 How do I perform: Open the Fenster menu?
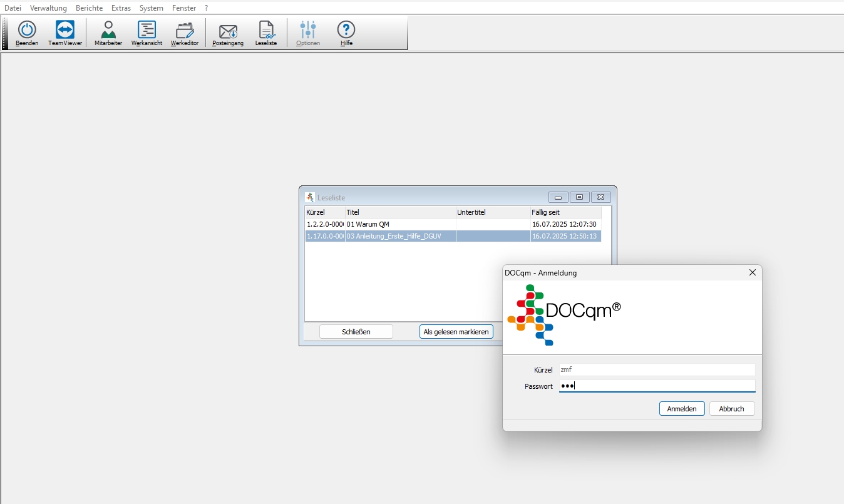pos(184,8)
